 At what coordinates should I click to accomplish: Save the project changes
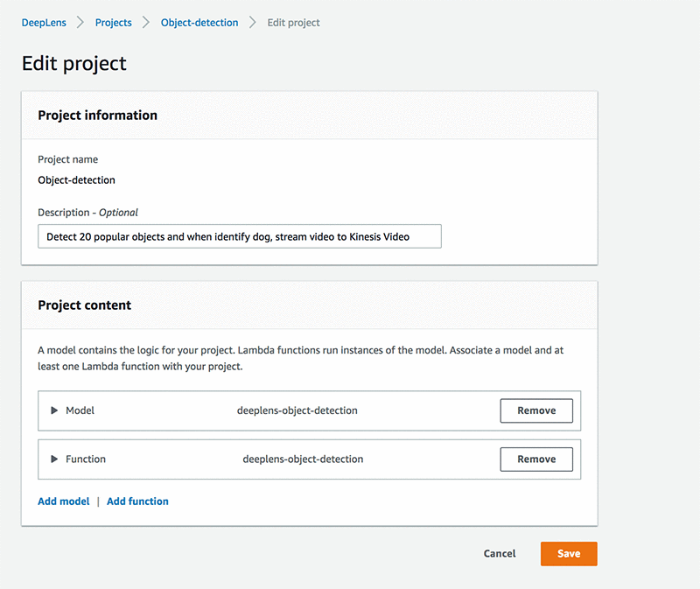[569, 554]
